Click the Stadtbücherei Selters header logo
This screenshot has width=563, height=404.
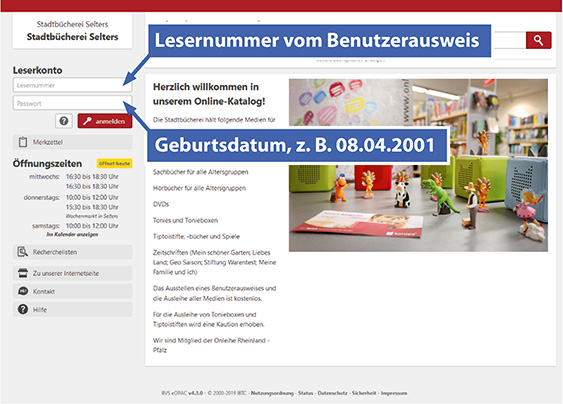(72, 31)
